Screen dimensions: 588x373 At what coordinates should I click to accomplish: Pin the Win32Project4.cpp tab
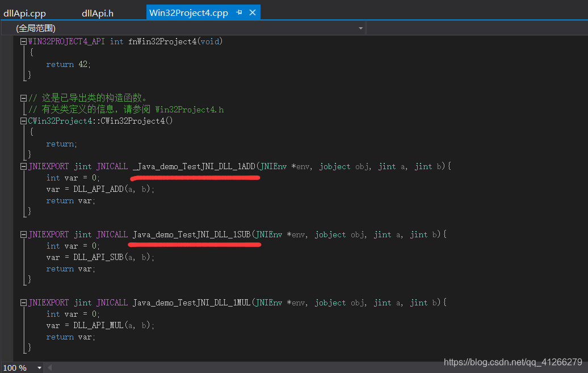[238, 12]
